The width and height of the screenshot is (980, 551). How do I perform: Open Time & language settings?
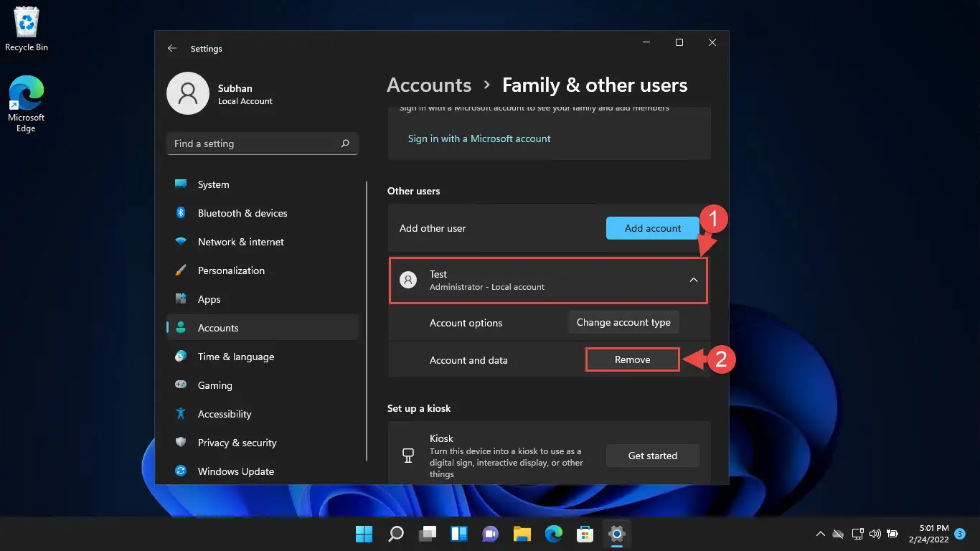(263, 357)
